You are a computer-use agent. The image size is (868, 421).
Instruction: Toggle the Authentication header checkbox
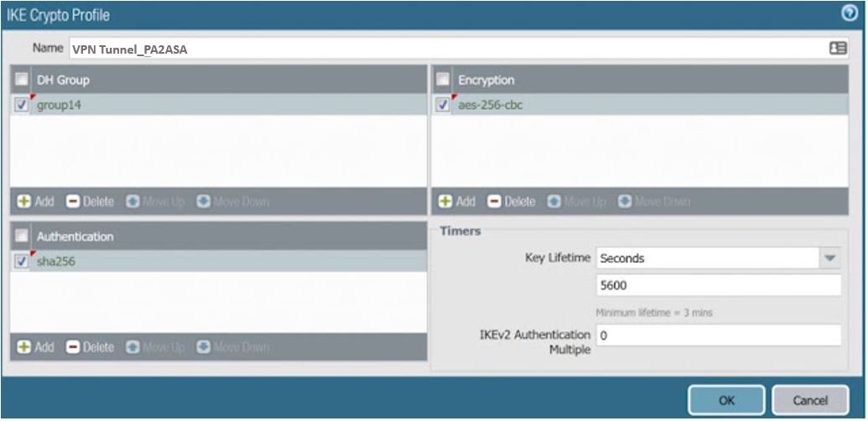[22, 236]
